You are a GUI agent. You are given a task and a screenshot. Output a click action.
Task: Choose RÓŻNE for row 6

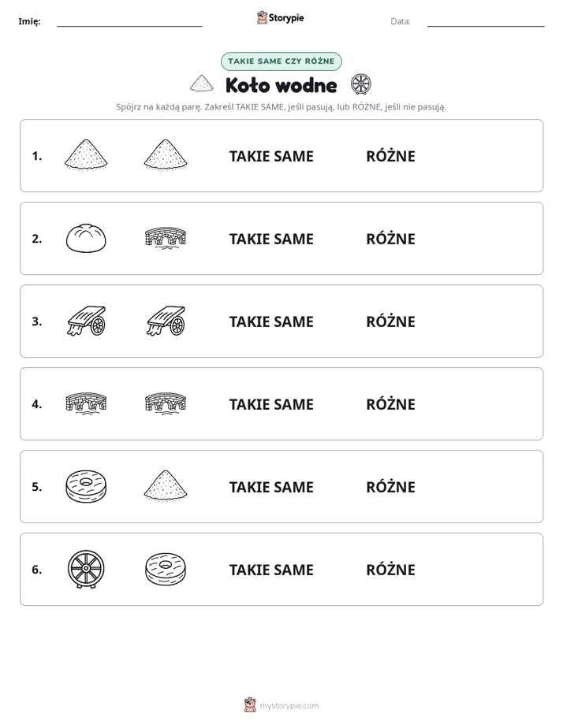coord(390,569)
